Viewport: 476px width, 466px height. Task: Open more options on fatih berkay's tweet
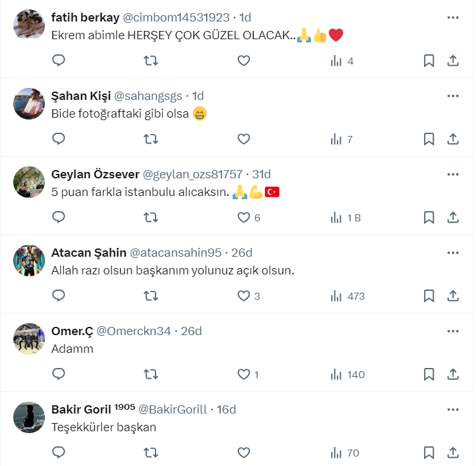tap(453, 18)
